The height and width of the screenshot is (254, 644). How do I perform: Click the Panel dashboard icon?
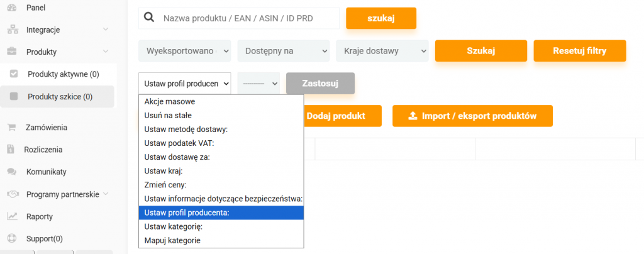coord(12,8)
